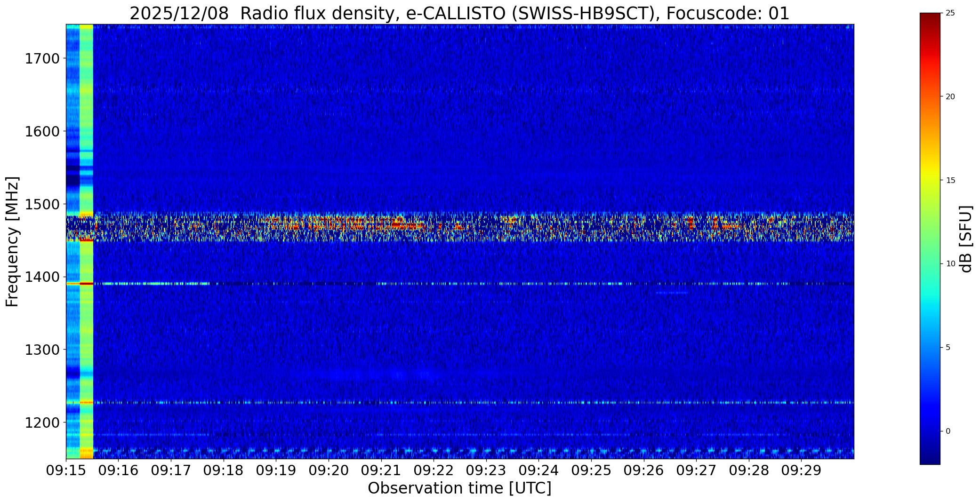Click the narrow line at 1390 MHz near 09:17

[x=155, y=284]
